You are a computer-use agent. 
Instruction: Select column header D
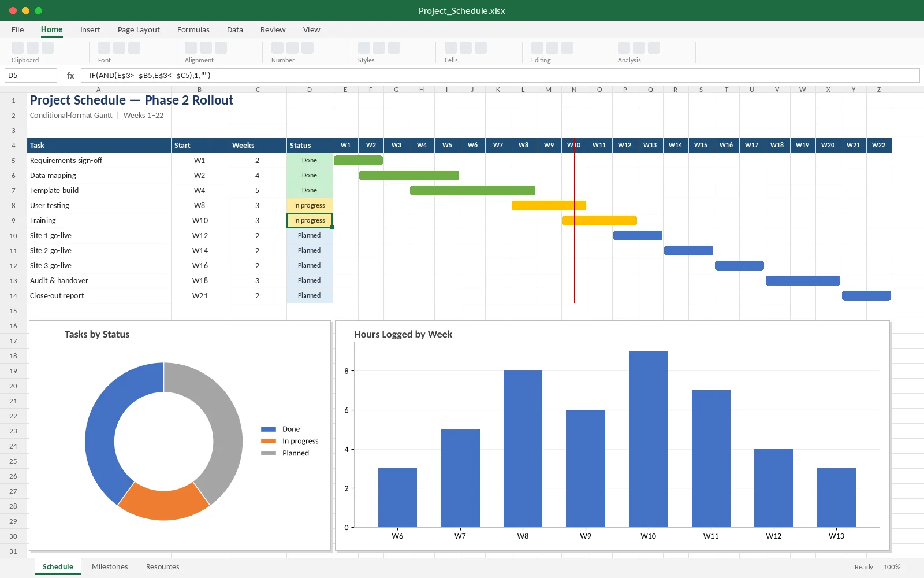click(x=310, y=90)
